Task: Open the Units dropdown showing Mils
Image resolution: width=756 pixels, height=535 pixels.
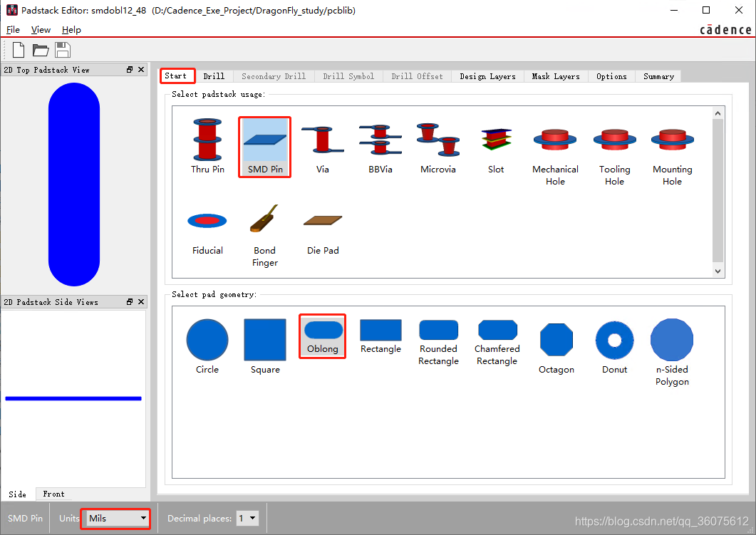Action: pyautogui.click(x=116, y=518)
